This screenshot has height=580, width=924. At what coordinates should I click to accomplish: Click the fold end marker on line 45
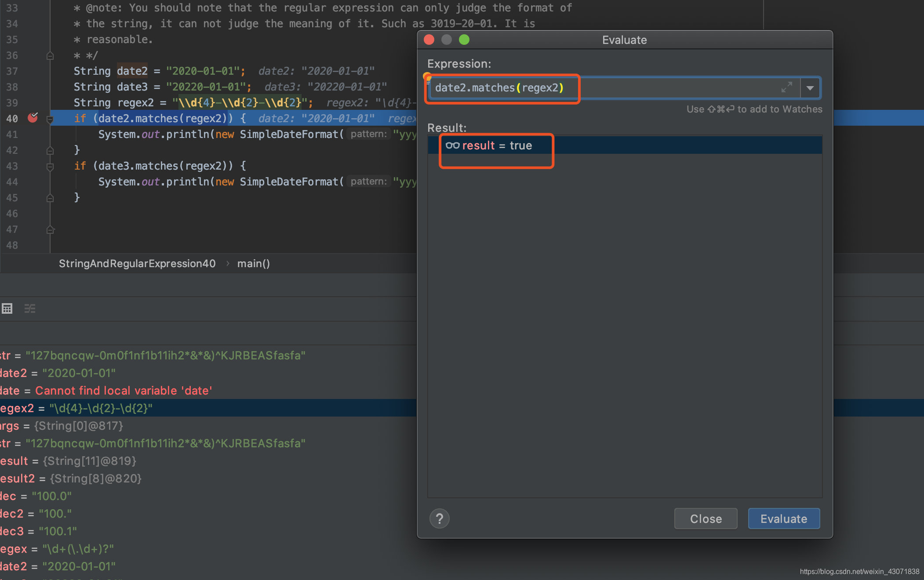[x=50, y=198]
